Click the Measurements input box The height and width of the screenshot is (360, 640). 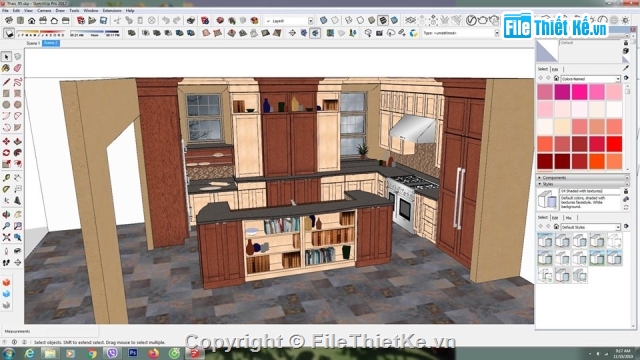click(49, 331)
